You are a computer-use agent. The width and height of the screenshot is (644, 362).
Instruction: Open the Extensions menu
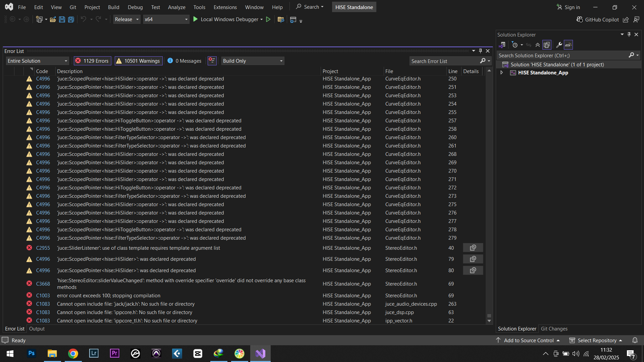225,7
